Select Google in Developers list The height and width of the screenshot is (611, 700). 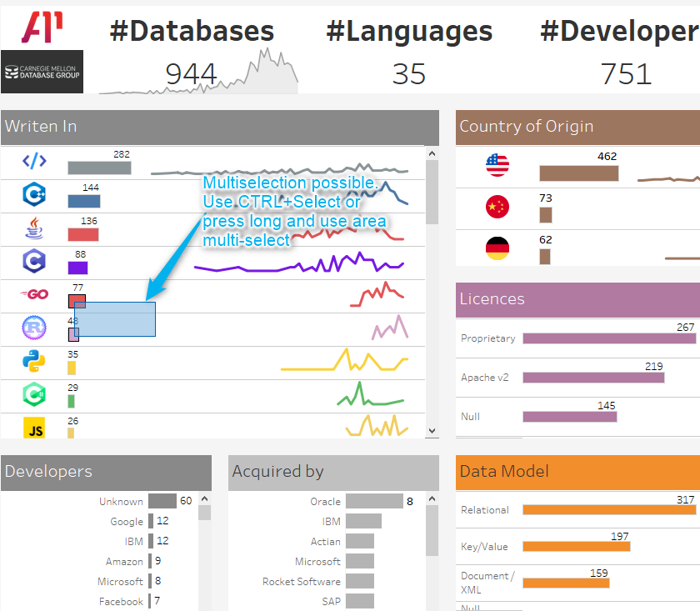127,522
